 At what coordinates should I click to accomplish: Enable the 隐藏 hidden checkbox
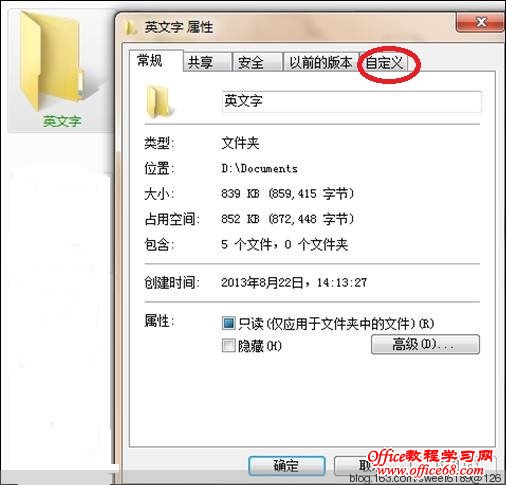[228, 345]
